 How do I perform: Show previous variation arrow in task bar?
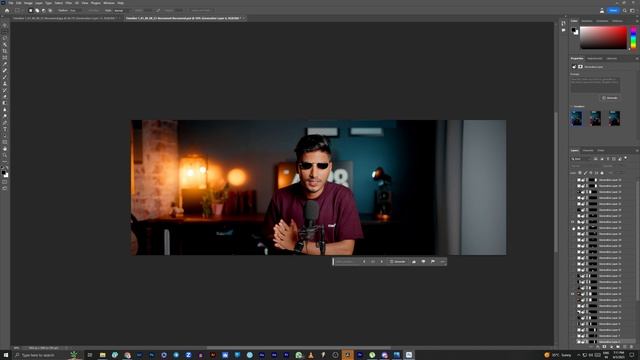click(x=364, y=262)
